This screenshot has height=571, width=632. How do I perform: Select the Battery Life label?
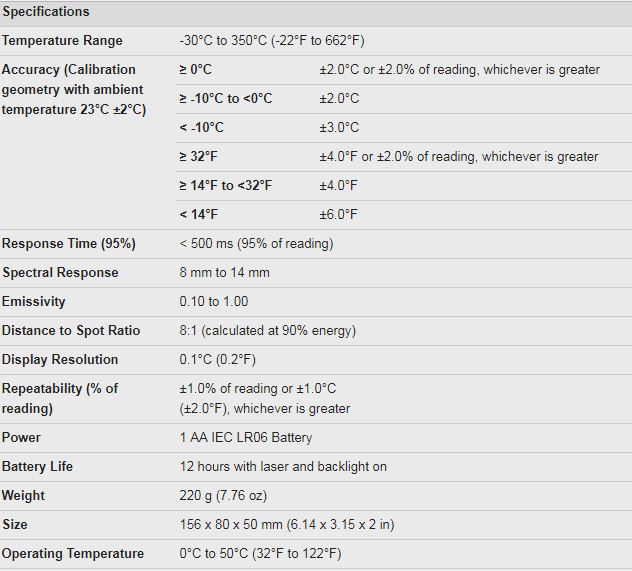pyautogui.click(x=37, y=467)
